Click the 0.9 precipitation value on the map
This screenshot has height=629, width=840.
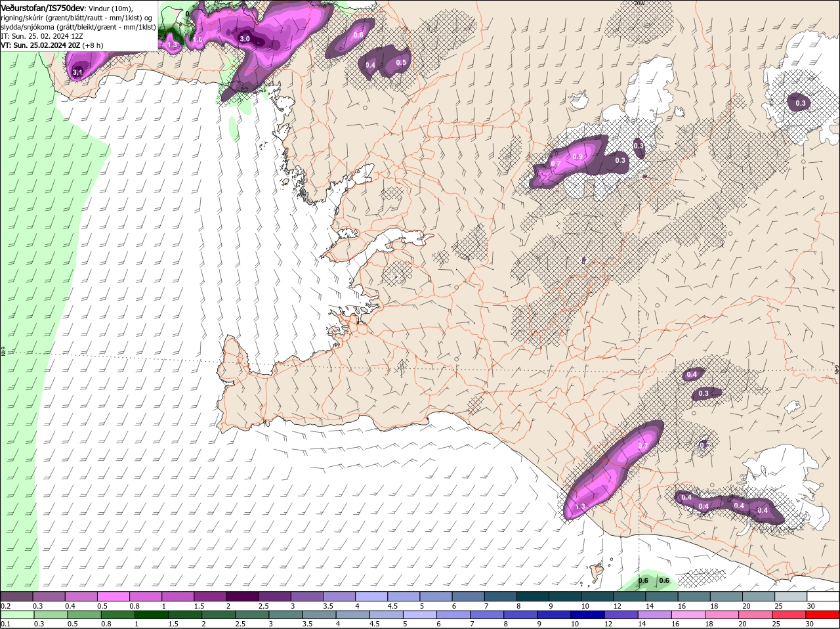[x=577, y=156]
